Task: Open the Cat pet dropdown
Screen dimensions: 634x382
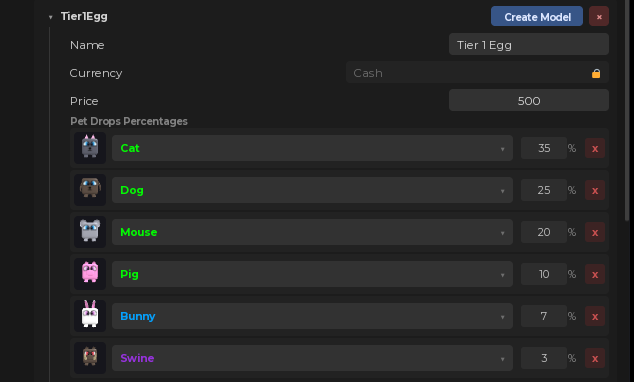Action: point(312,148)
